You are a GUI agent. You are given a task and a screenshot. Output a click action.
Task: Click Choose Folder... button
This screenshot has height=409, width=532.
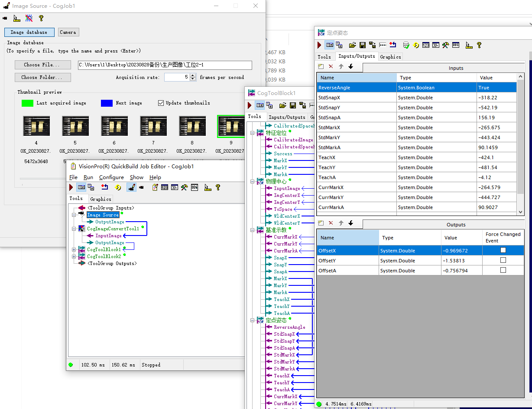coord(42,77)
